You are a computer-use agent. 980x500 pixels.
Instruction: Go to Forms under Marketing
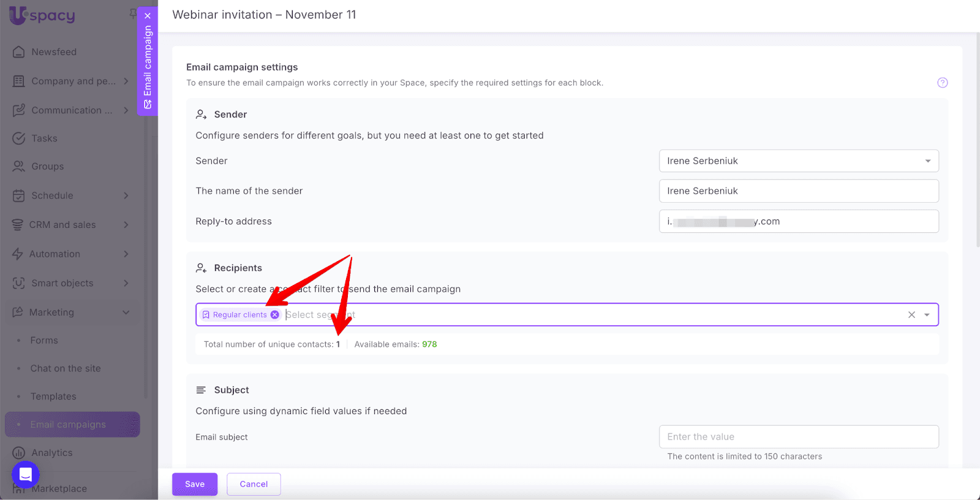(x=44, y=340)
